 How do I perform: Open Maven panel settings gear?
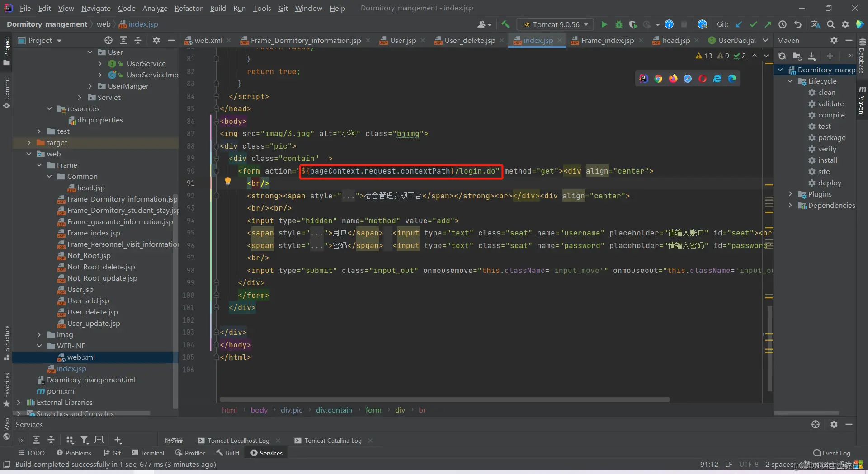point(834,40)
